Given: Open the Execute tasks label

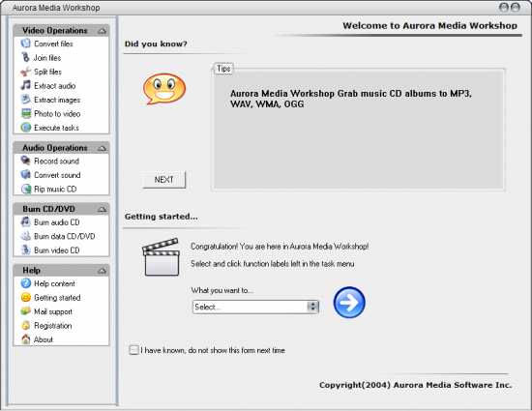Looking at the screenshot, I should pyautogui.click(x=56, y=128).
